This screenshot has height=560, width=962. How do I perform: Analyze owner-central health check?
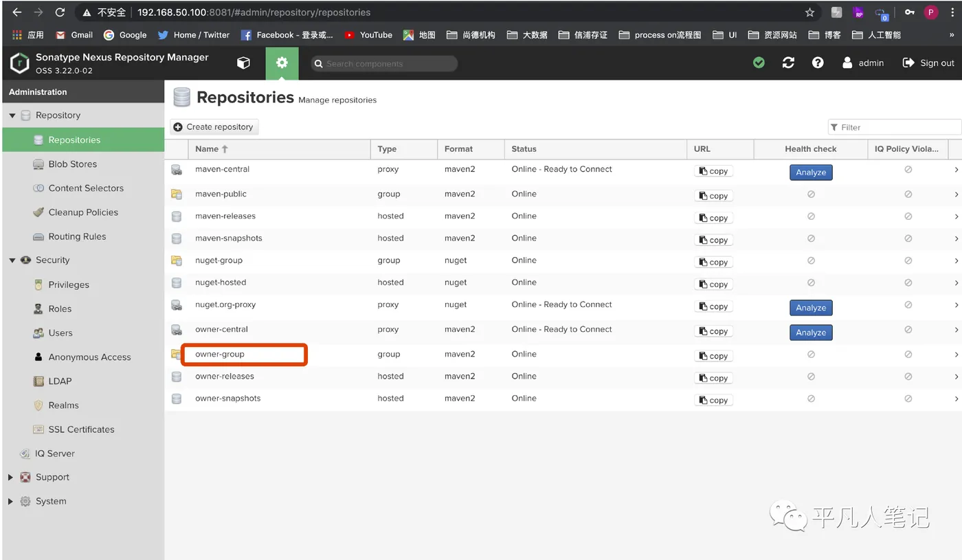pyautogui.click(x=811, y=333)
